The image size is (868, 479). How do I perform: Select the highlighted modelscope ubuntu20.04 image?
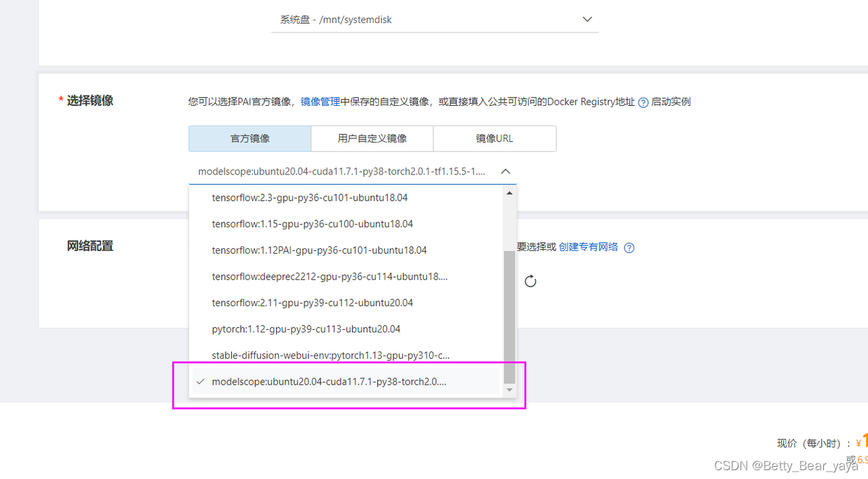coord(330,381)
